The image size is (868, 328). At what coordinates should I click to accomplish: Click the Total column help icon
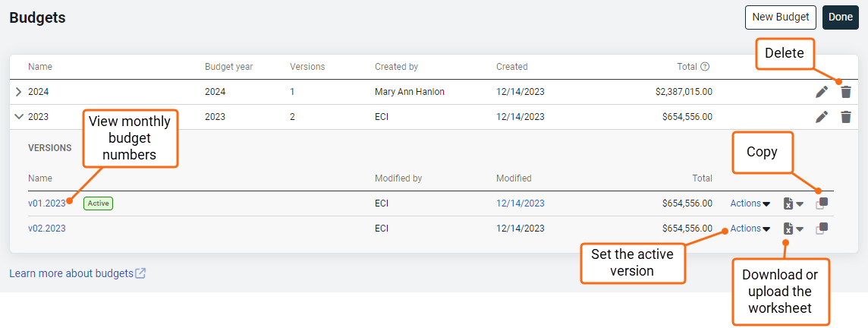click(x=705, y=67)
